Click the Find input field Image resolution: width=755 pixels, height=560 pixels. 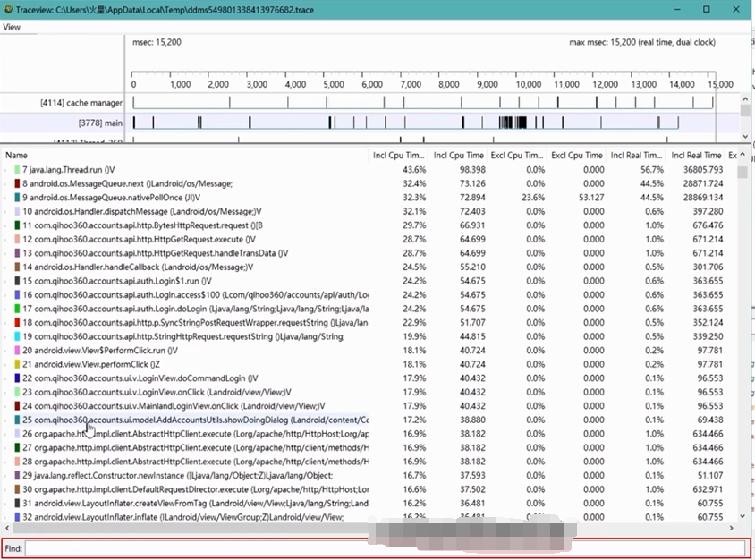pos(385,548)
